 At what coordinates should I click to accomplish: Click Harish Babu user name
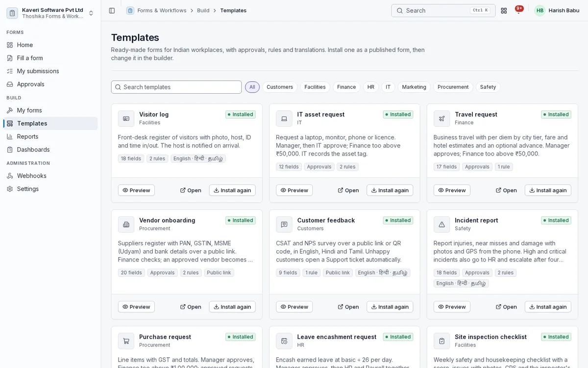pos(563,10)
